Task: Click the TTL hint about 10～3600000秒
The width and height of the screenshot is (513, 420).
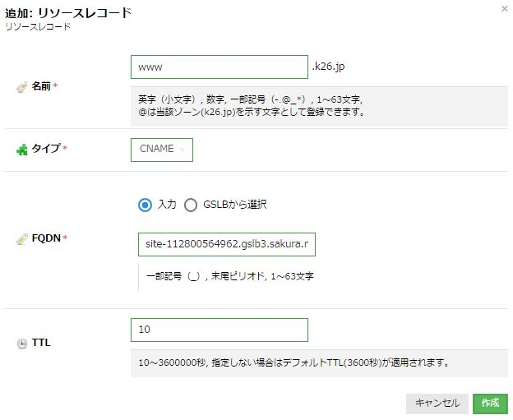Action: [296, 362]
